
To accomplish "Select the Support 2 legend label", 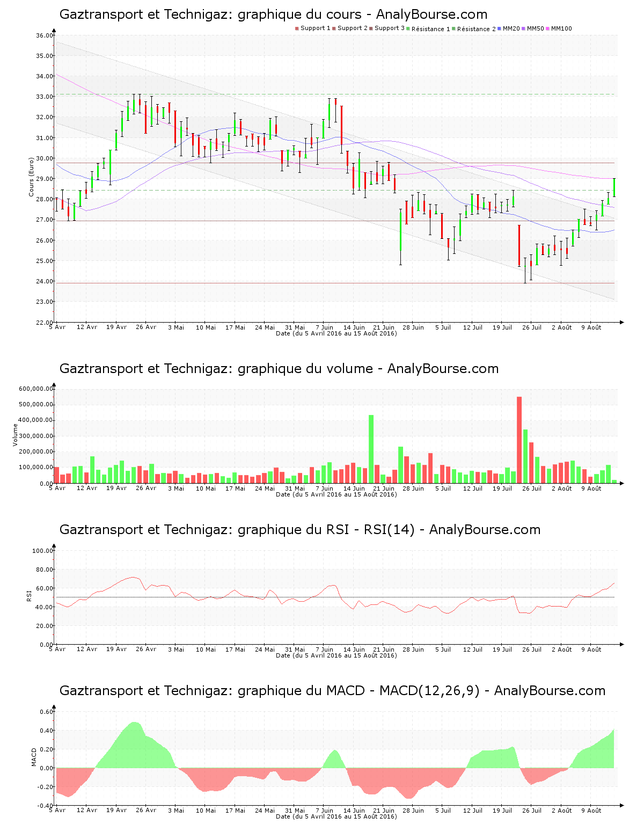I will coord(353,28).
